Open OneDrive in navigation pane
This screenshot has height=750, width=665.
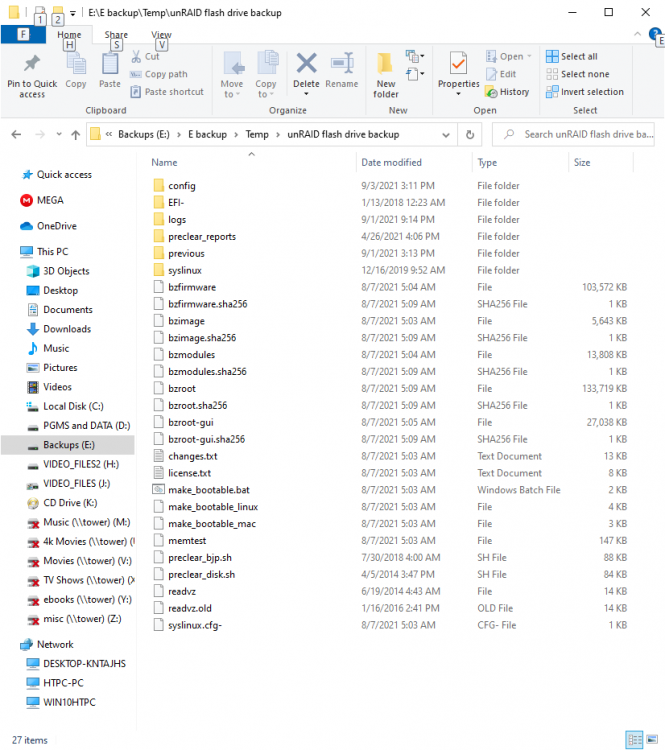point(48,226)
